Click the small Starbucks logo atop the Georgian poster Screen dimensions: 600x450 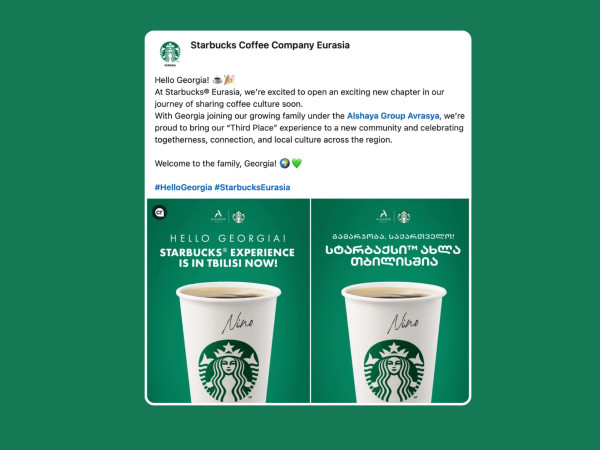(x=404, y=217)
